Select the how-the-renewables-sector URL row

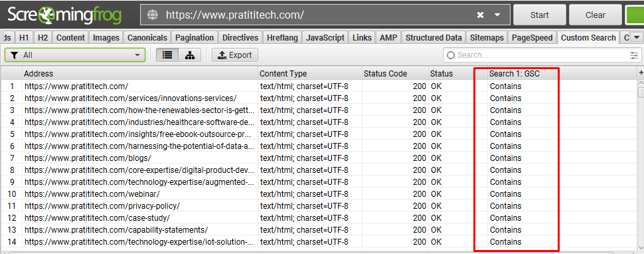(139, 110)
